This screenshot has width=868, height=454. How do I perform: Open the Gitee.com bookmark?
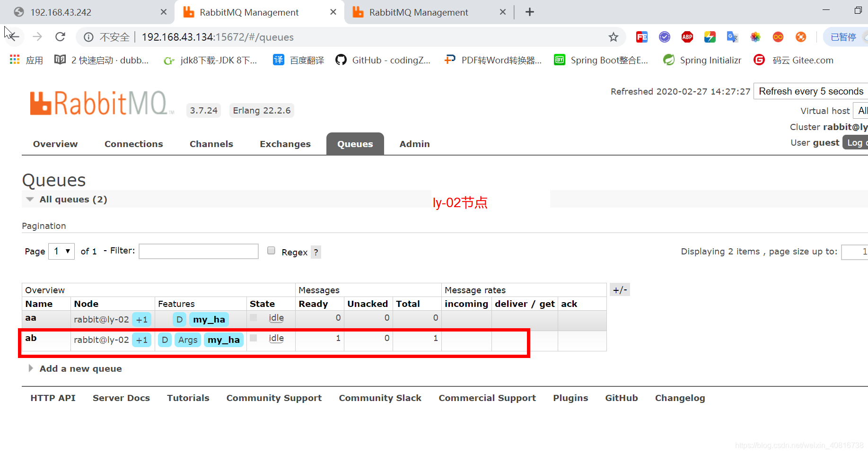coord(794,60)
